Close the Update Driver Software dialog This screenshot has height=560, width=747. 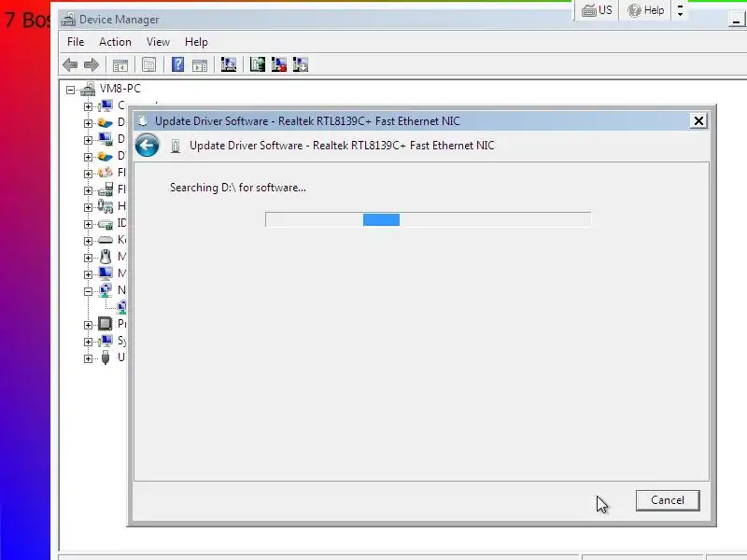698,121
